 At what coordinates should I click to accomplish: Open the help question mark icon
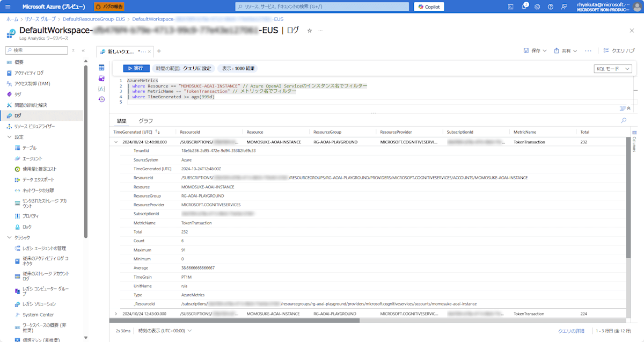point(551,6)
